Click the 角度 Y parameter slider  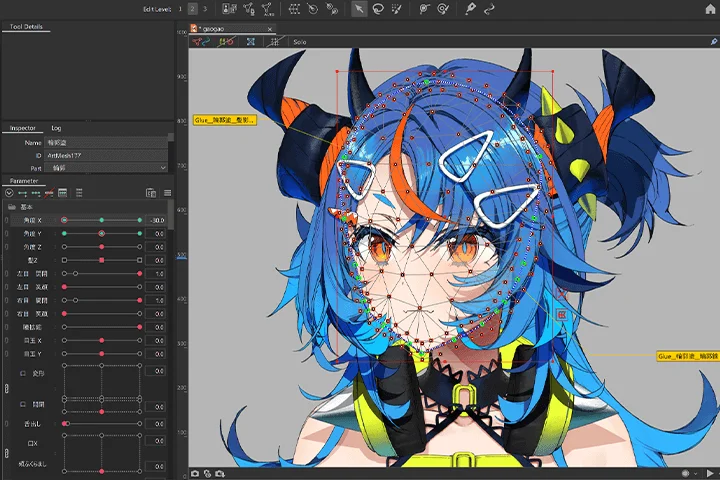(102, 234)
